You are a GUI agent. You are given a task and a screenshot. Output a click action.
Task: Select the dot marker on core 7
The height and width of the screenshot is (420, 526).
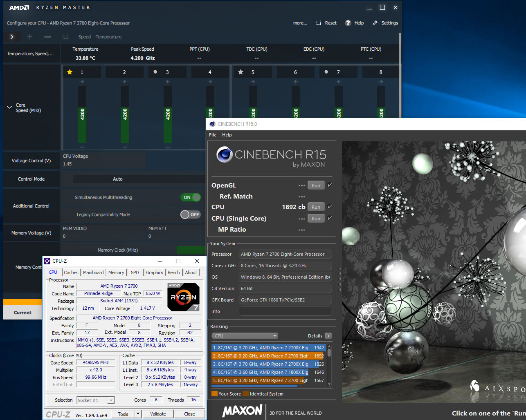(x=326, y=72)
